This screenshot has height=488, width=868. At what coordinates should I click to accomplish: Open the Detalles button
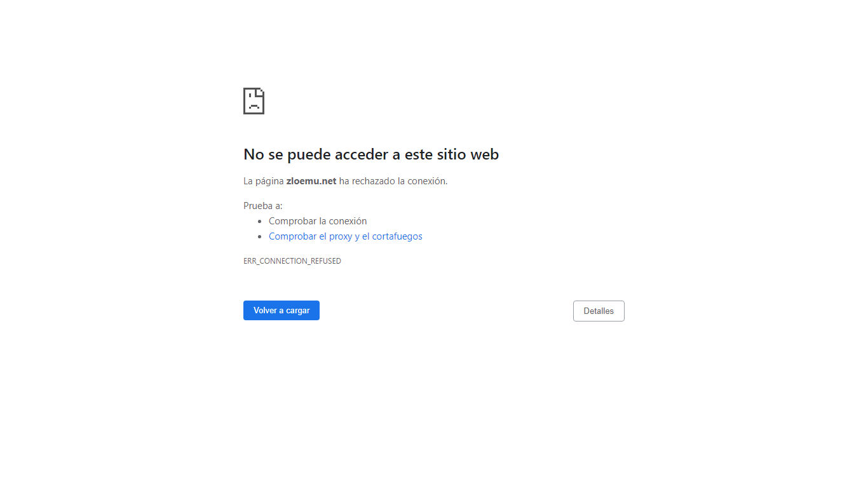tap(599, 311)
